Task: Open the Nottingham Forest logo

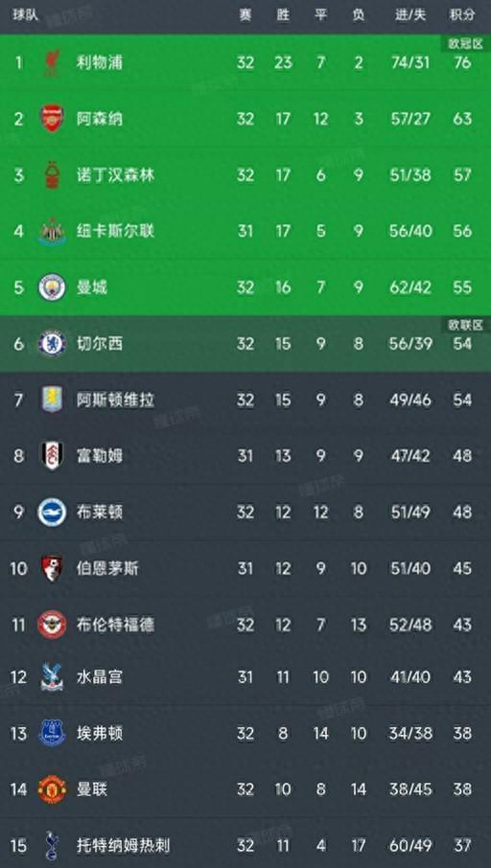Action: click(x=52, y=175)
